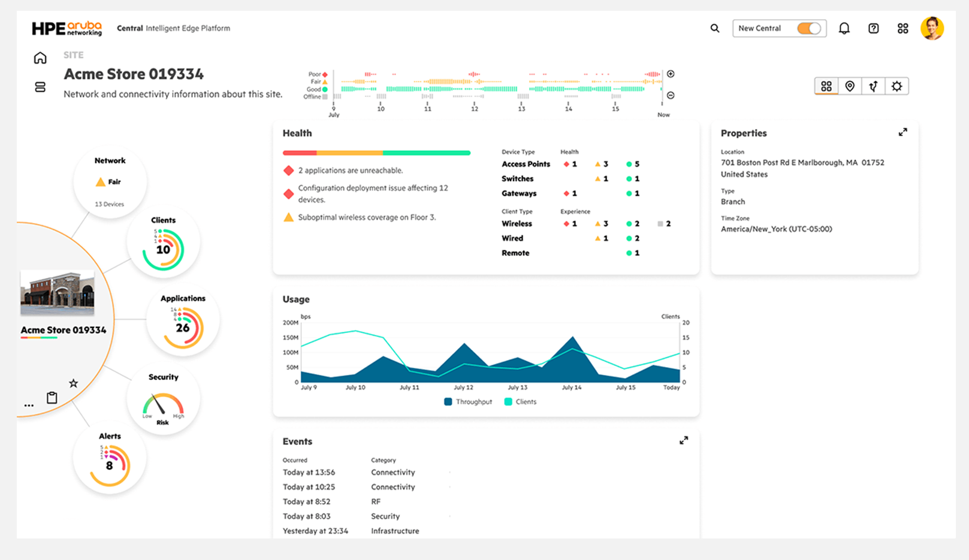This screenshot has width=969, height=560.
Task: Zoom in on the health timeline
Action: 671,74
